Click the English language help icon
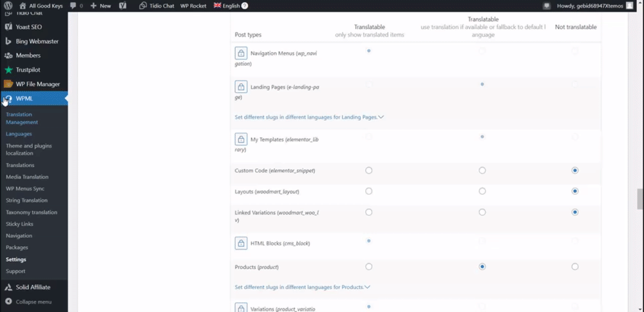Image resolution: width=644 pixels, height=312 pixels. click(245, 5)
